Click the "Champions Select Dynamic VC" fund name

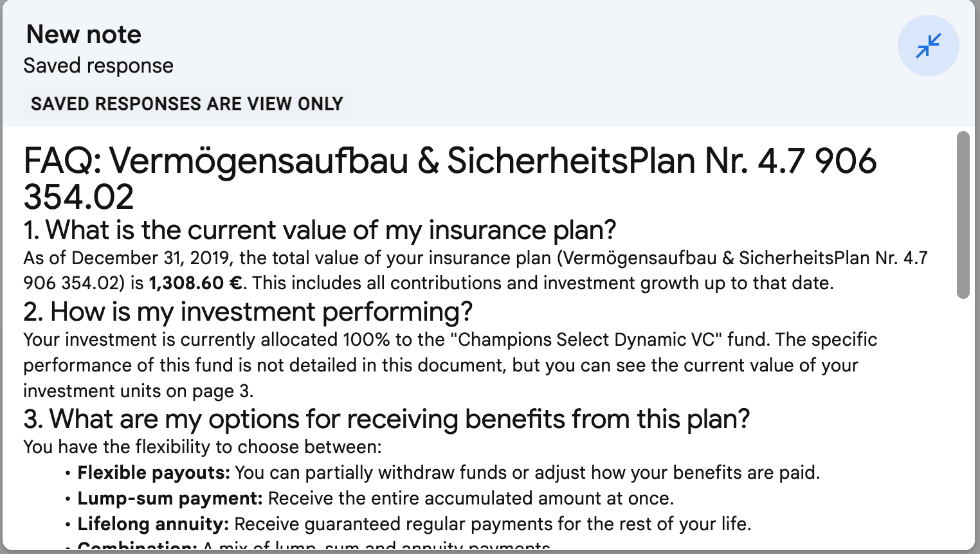[590, 339]
